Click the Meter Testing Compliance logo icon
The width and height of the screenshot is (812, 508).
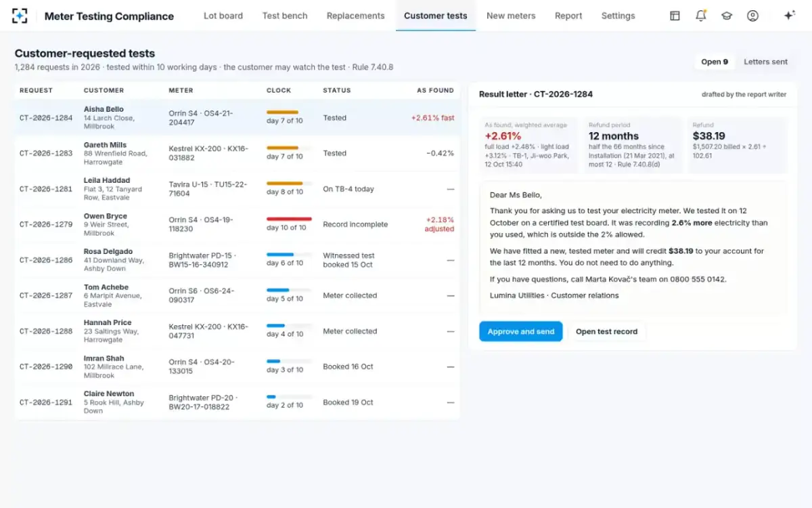pos(20,16)
